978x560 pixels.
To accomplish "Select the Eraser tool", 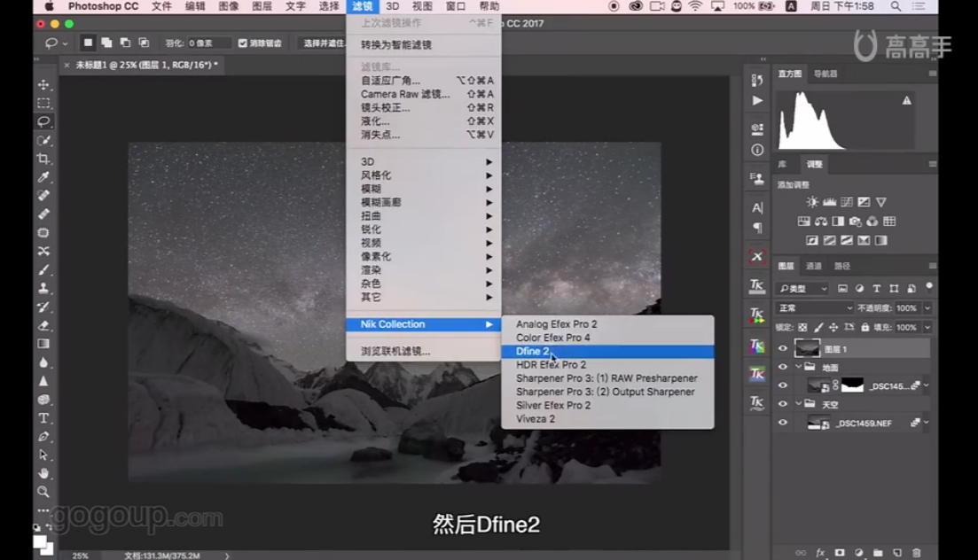I will tap(43, 325).
